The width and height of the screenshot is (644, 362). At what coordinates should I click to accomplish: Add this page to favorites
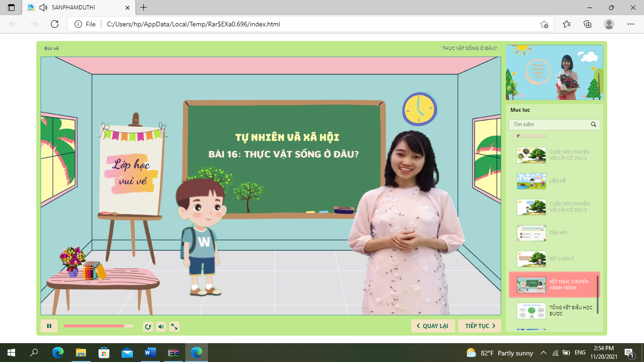(x=544, y=24)
